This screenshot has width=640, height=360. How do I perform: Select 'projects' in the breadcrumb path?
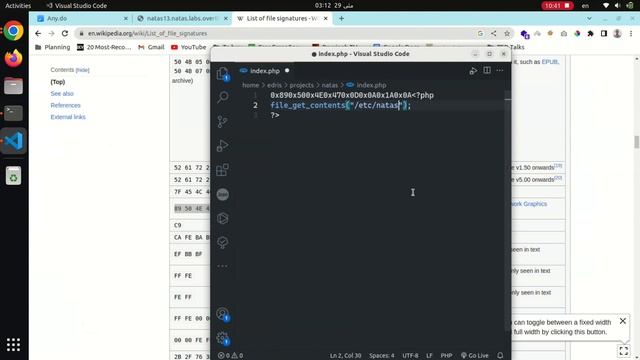(x=302, y=85)
